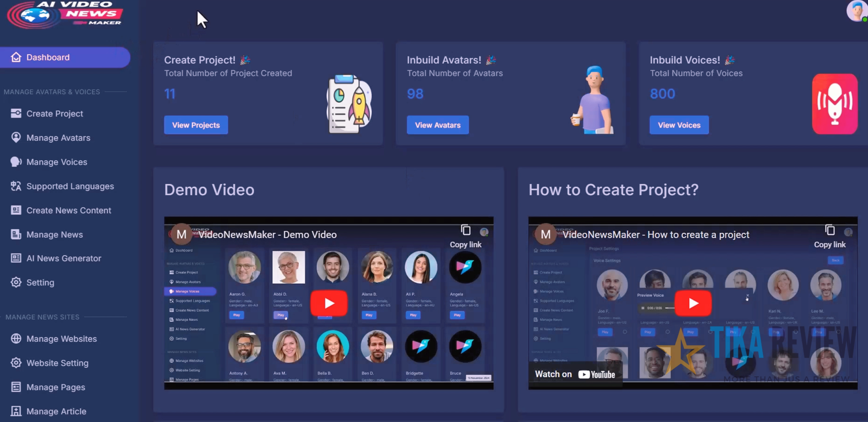Open Manage News

[x=55, y=235]
